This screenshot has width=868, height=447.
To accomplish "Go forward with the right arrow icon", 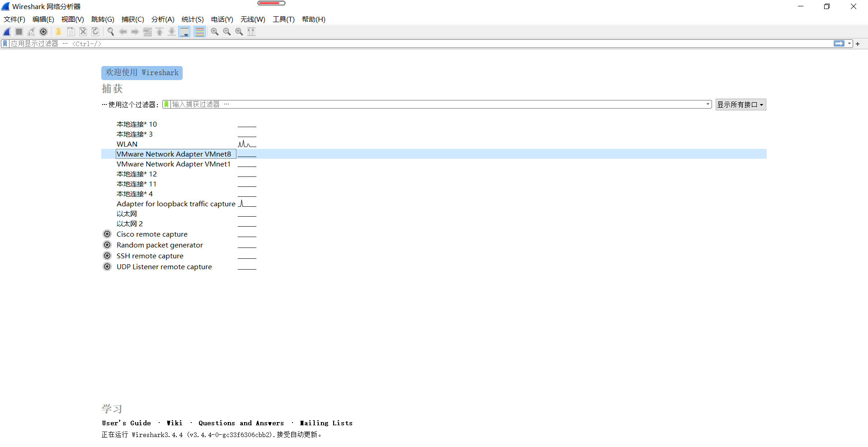I will (135, 32).
